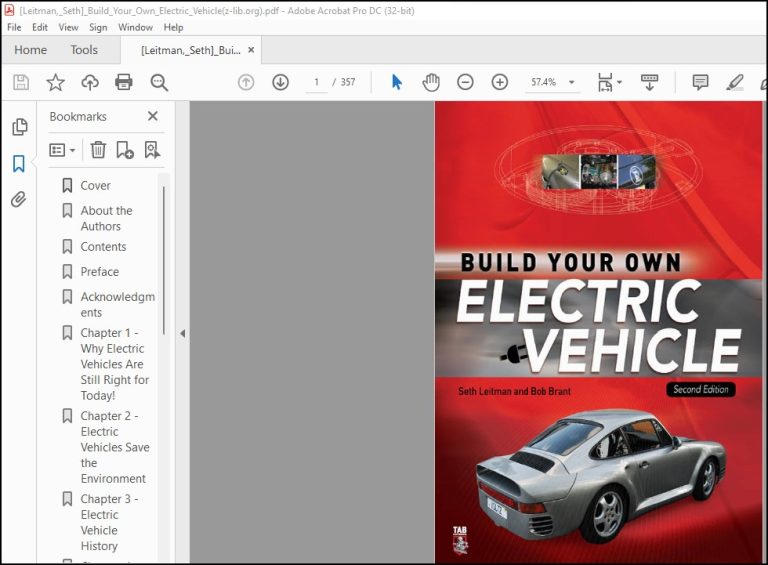The image size is (768, 565).
Task: Open the File menu
Action: (14, 27)
